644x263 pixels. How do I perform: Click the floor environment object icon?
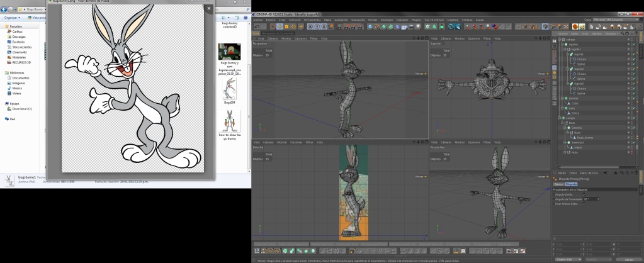point(404,26)
